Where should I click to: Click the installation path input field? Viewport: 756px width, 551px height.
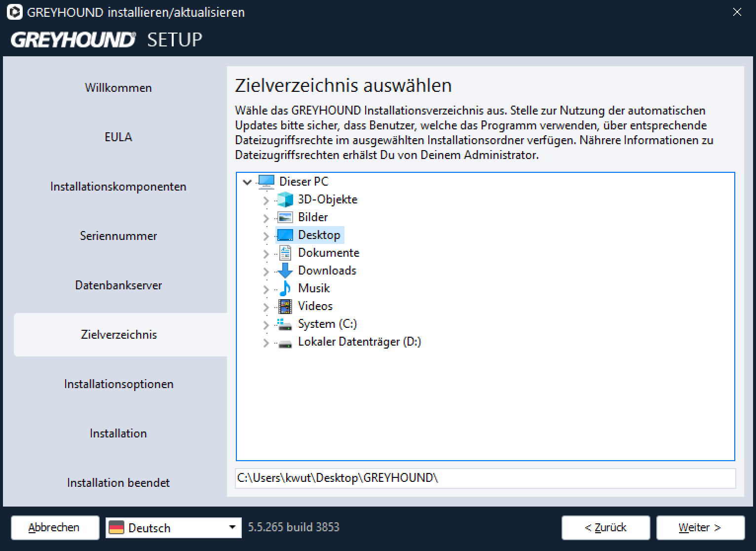tap(486, 478)
